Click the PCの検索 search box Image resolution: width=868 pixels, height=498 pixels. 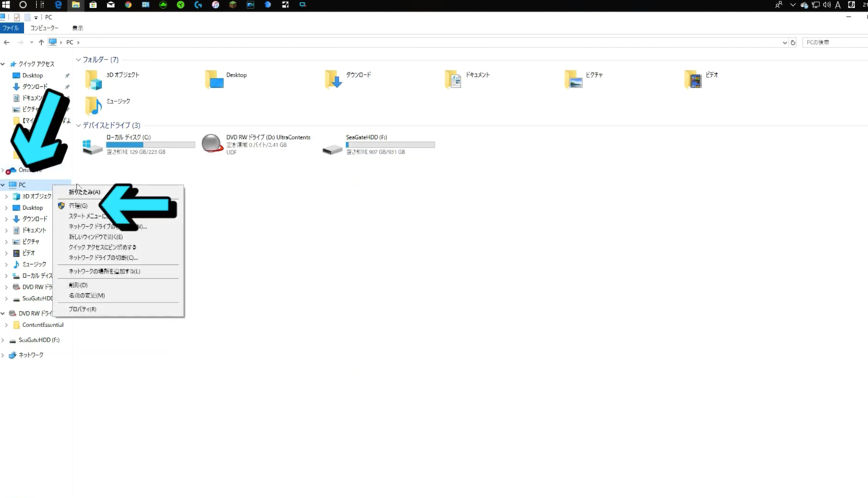point(834,43)
